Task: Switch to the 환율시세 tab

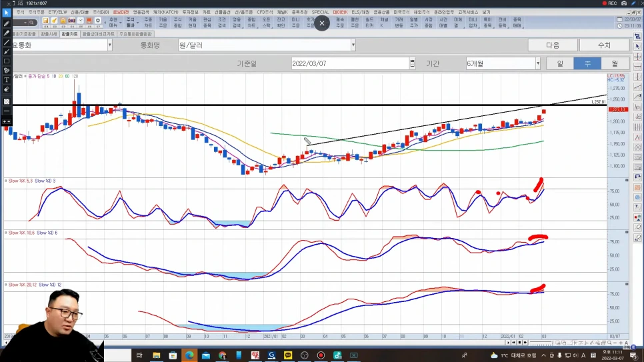Action: 49,34
